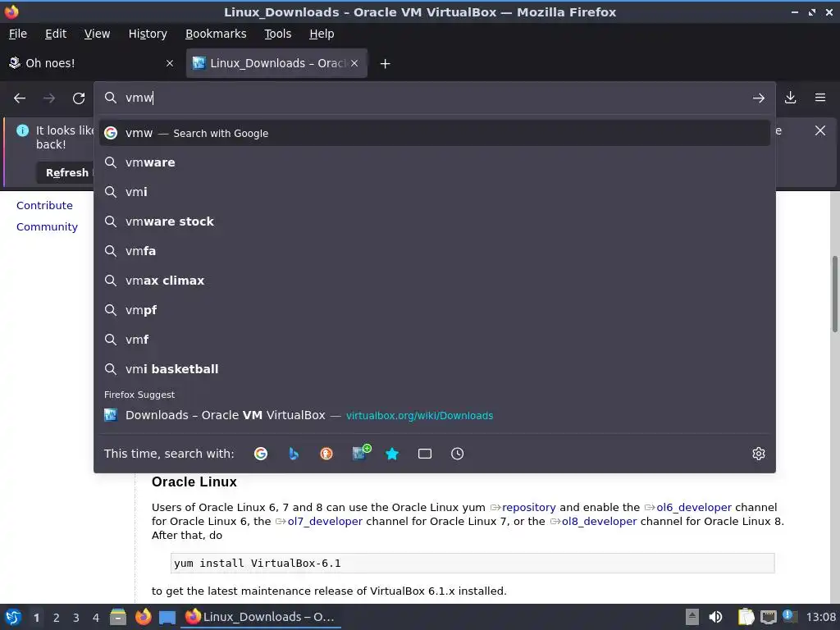840x630 pixels.
Task: Close the Oh noes! tab
Action: [170, 63]
